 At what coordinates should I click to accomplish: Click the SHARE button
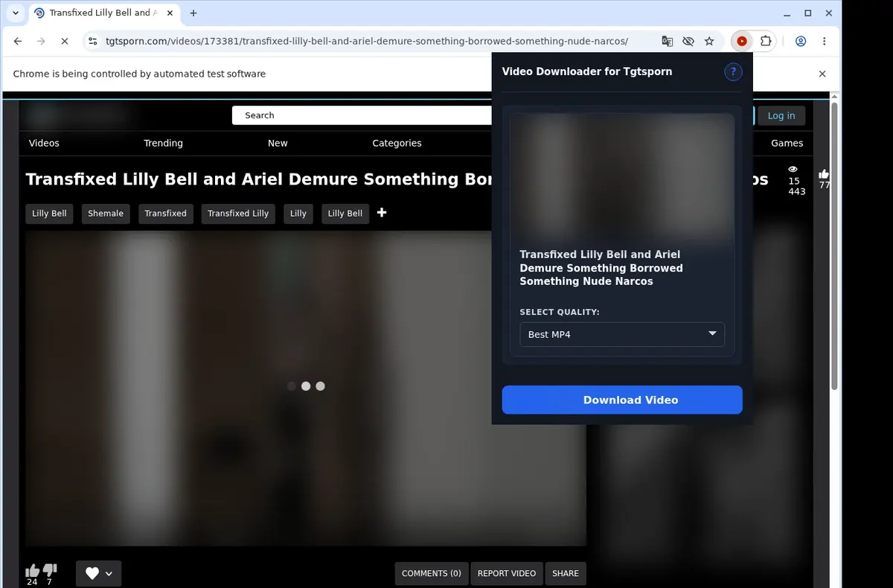pos(566,573)
